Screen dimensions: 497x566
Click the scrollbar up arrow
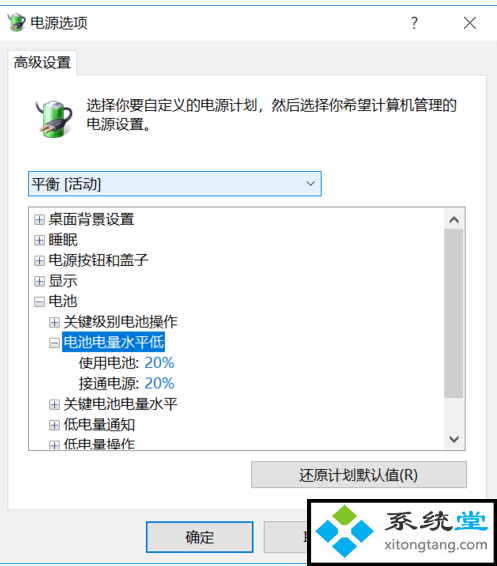[454, 219]
